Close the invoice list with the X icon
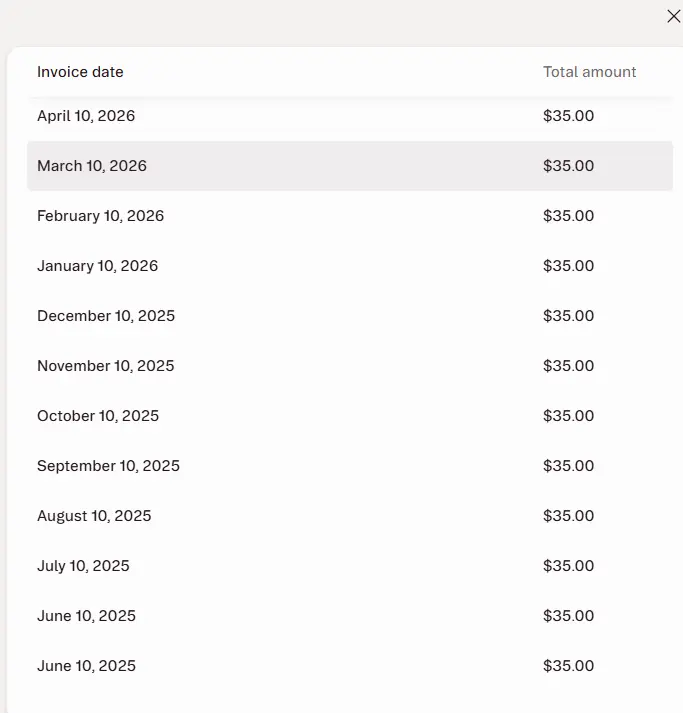The height and width of the screenshot is (713, 683). coord(673,16)
